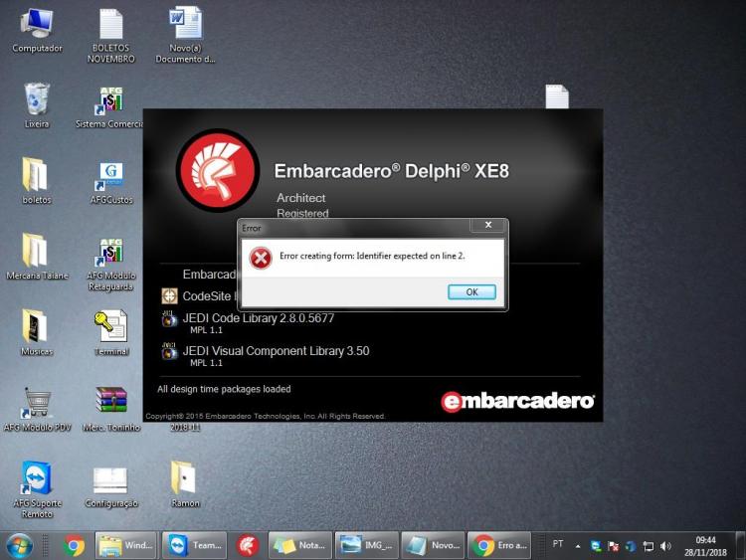The width and height of the screenshot is (746, 560).
Task: Switch to the Nota... taskbar window
Action: tap(300, 546)
